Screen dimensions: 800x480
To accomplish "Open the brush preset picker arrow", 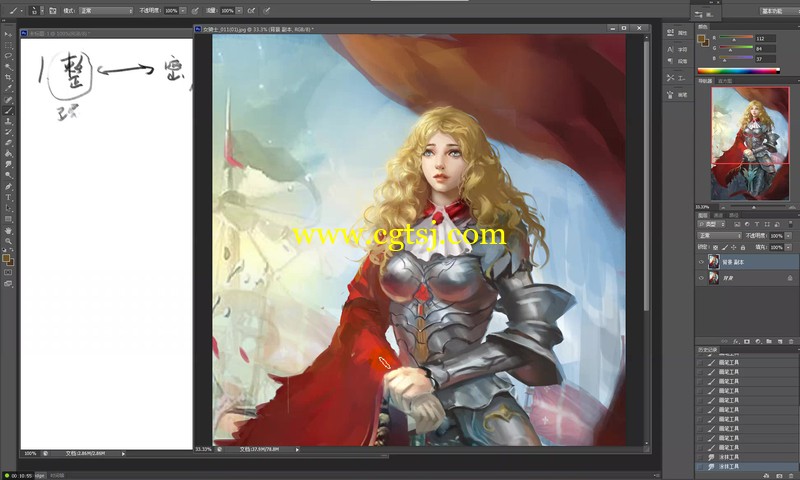I will click(x=42, y=10).
